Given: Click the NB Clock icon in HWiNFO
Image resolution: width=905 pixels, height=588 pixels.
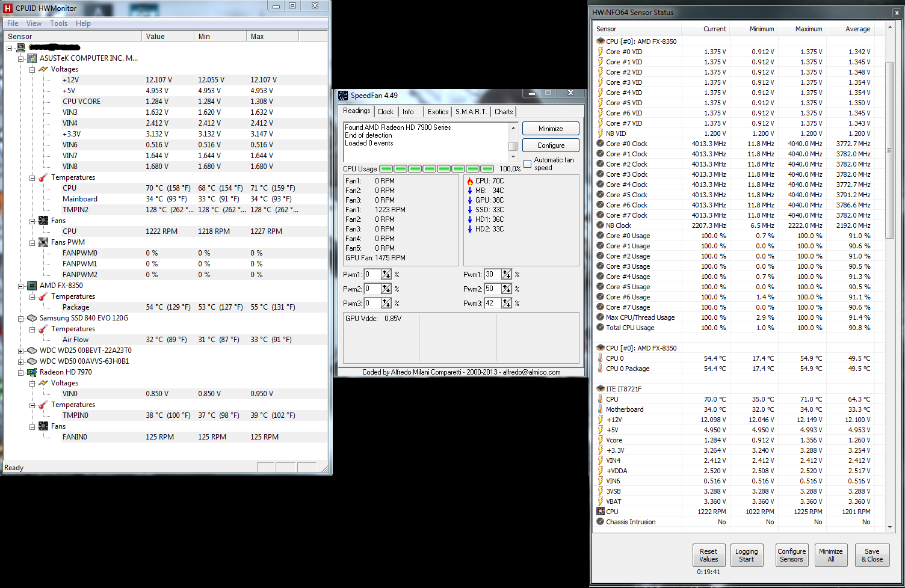Looking at the screenshot, I should pyautogui.click(x=600, y=225).
